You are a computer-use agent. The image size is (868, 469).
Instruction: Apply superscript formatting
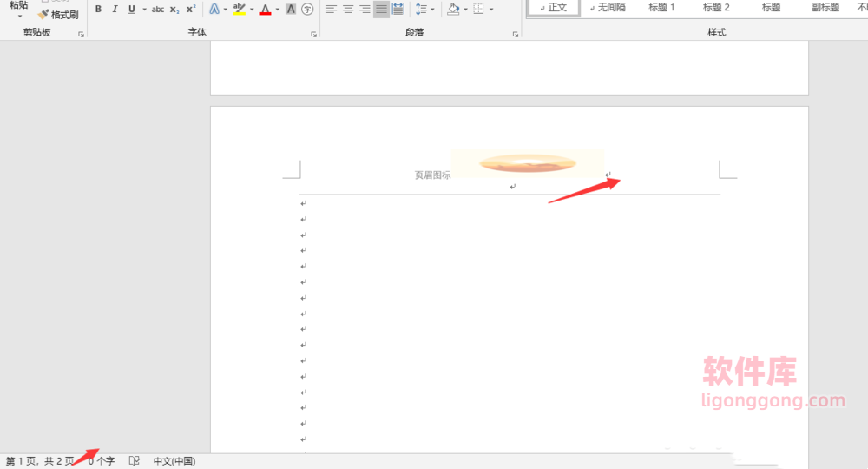point(191,9)
